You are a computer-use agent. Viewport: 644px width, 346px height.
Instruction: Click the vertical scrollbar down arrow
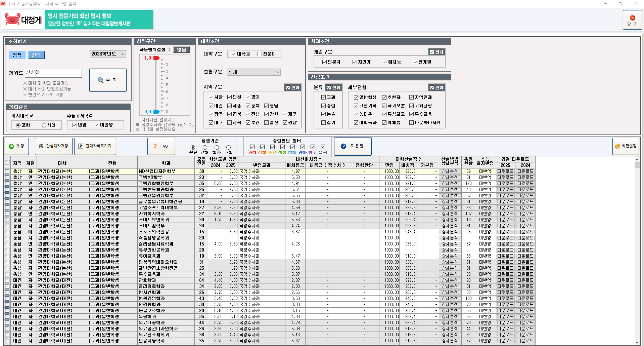[637, 342]
